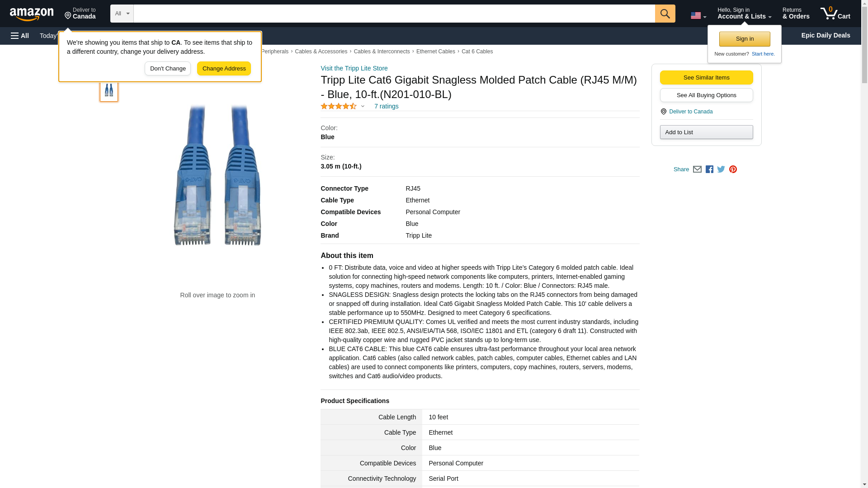The image size is (868, 488).
Task: Share product on Facebook
Action: pos(709,169)
